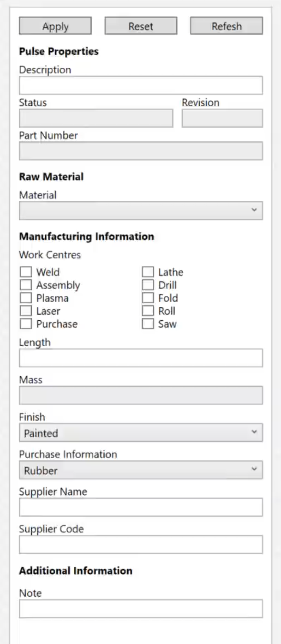This screenshot has width=281, height=644.
Task: Toggle the Laser checkbox
Action: (26, 311)
